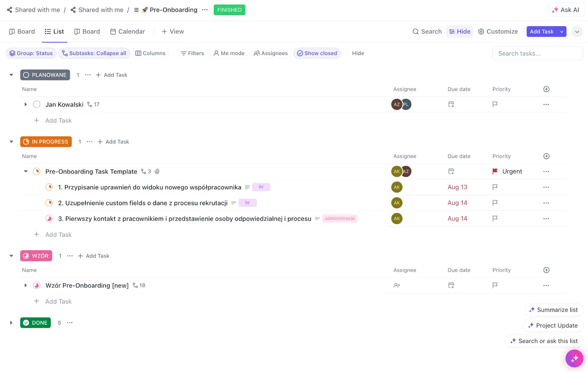Toggle status of subtask 2 Uzupełnienie custom fields
This screenshot has height=372, width=588.
[49, 203]
